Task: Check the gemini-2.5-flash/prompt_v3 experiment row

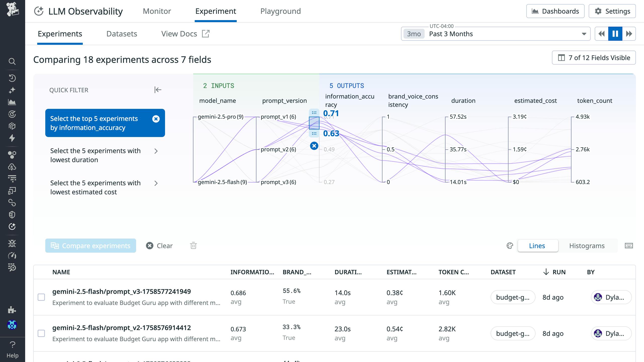Action: click(x=41, y=297)
